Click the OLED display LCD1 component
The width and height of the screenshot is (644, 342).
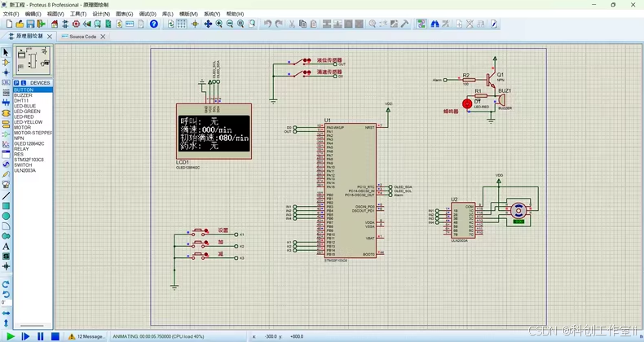(x=214, y=132)
